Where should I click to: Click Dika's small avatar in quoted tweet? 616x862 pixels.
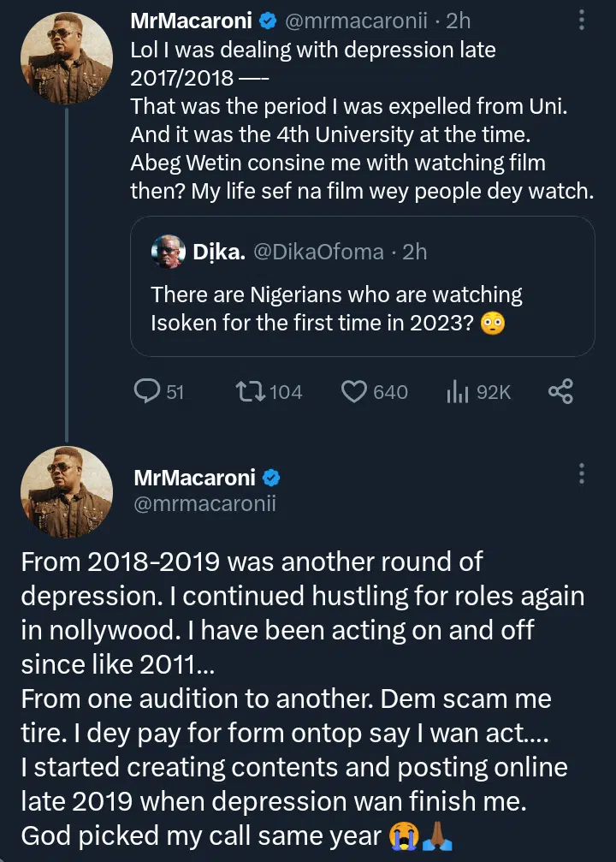click(168, 252)
